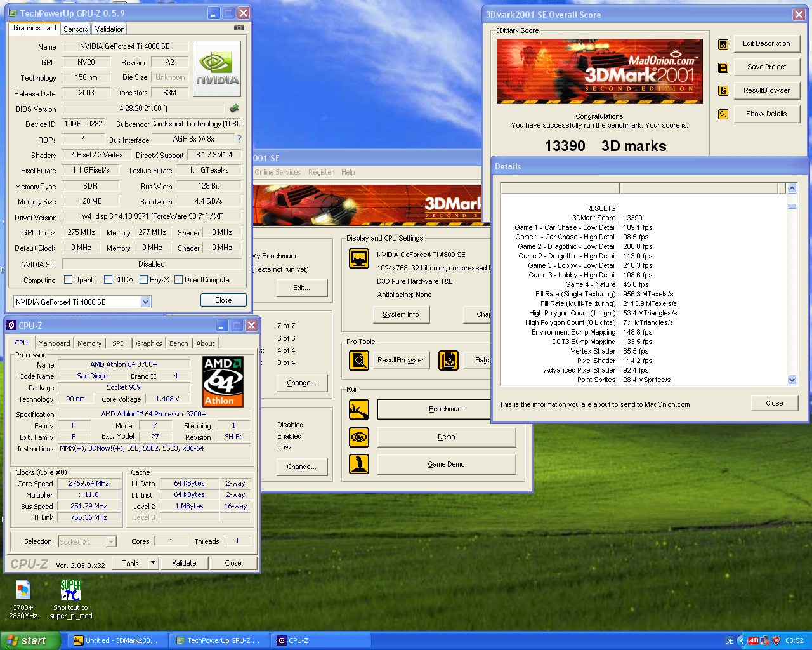
Task: Click the Save Project button
Action: click(766, 67)
